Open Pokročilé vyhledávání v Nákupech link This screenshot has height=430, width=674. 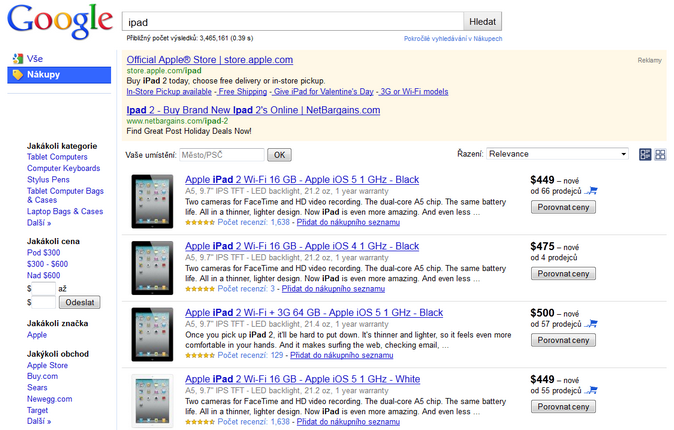453,39
